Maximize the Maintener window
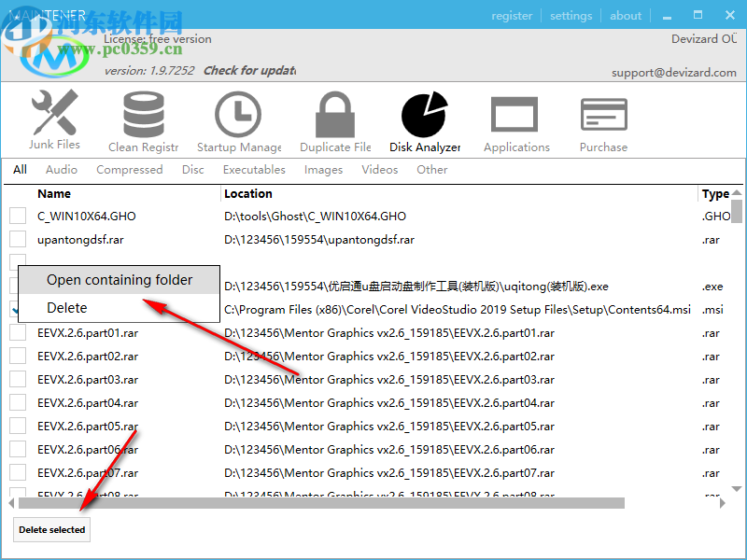747x560 pixels. pos(698,15)
